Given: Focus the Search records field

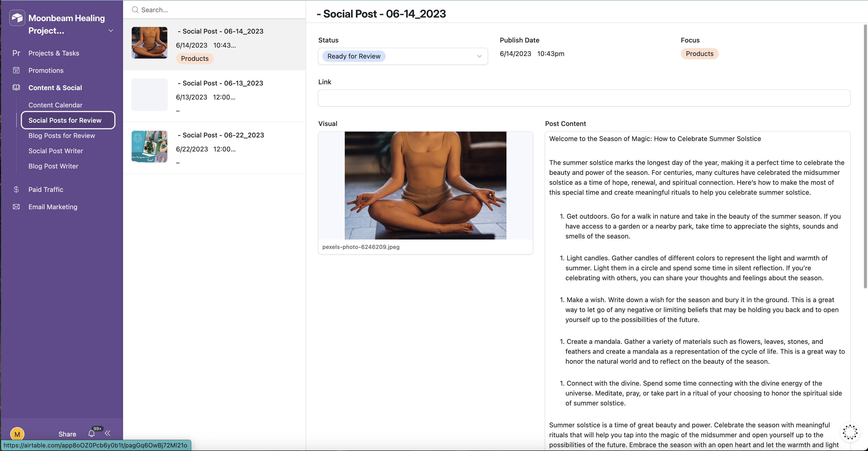Looking at the screenshot, I should [x=214, y=10].
